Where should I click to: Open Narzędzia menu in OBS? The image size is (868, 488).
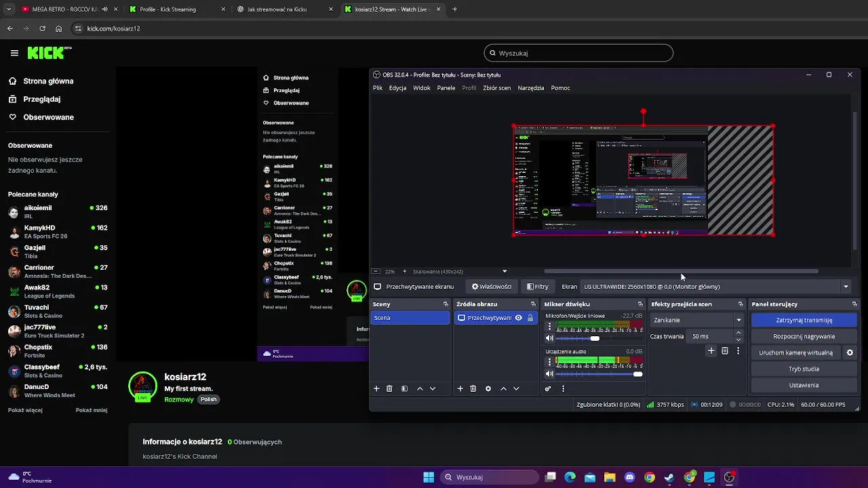[x=531, y=88]
